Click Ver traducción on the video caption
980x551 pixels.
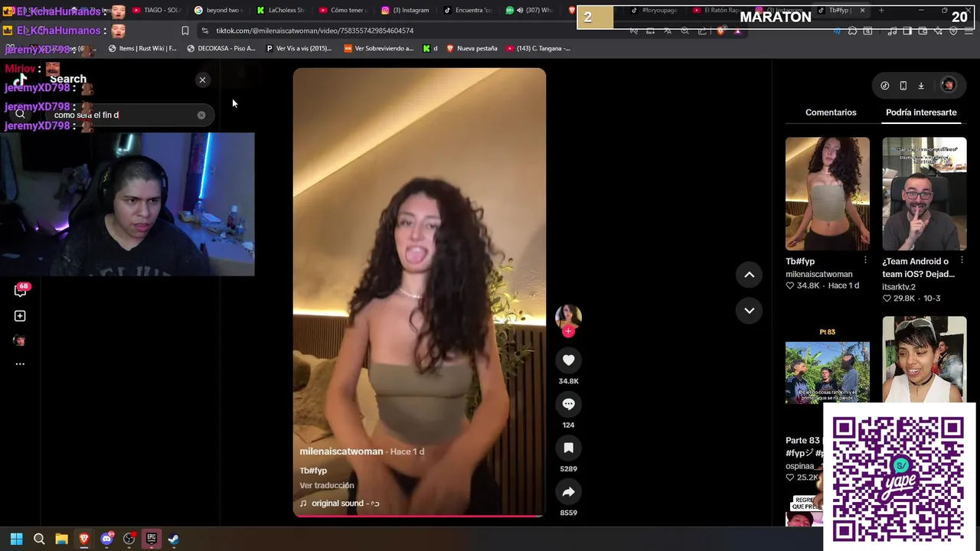pos(327,485)
